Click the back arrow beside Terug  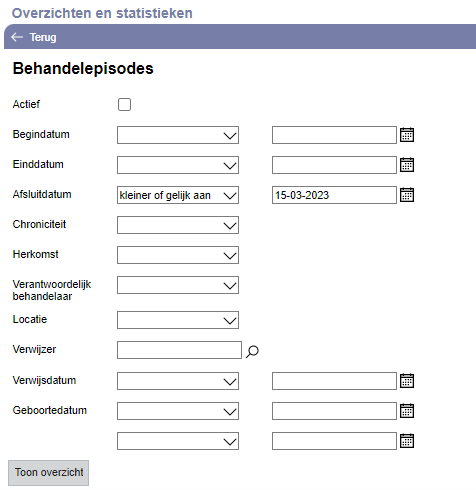pos(17,37)
